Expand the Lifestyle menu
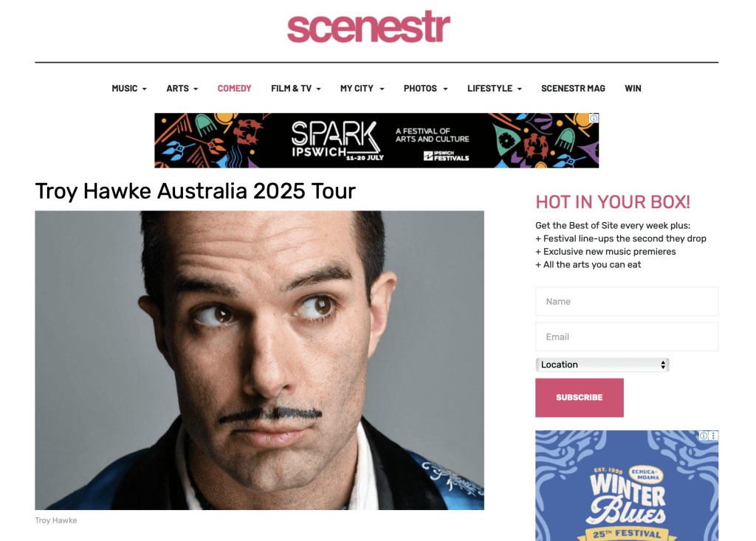 494,89
